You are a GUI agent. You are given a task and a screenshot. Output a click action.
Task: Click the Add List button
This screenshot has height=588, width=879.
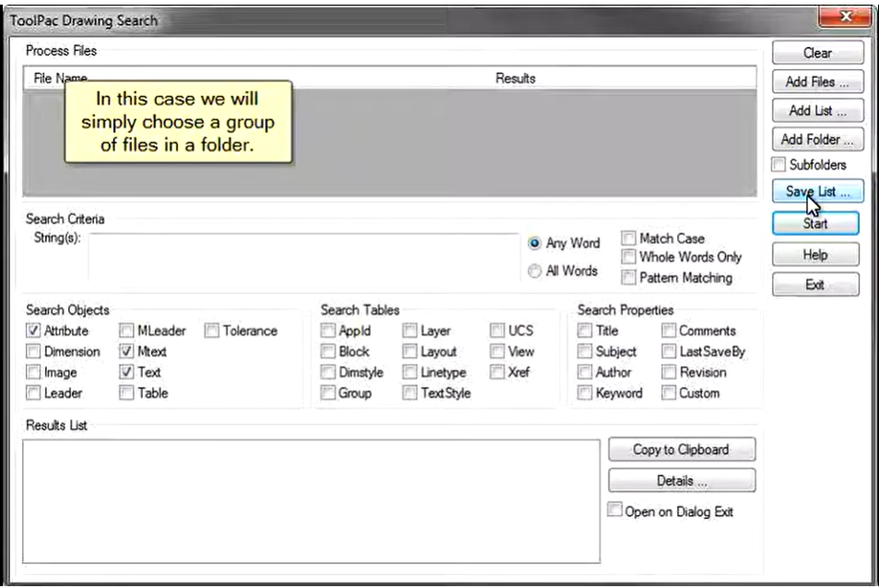pyautogui.click(x=817, y=111)
